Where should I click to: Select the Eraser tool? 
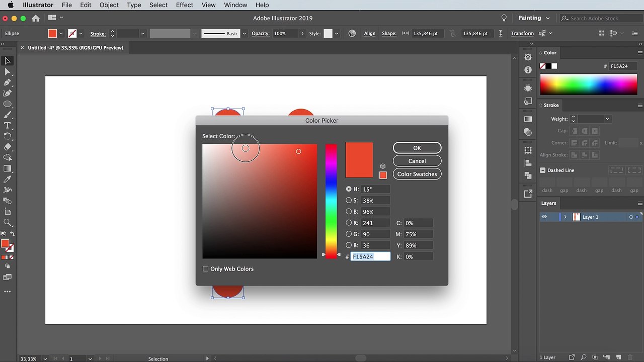pos(8,147)
